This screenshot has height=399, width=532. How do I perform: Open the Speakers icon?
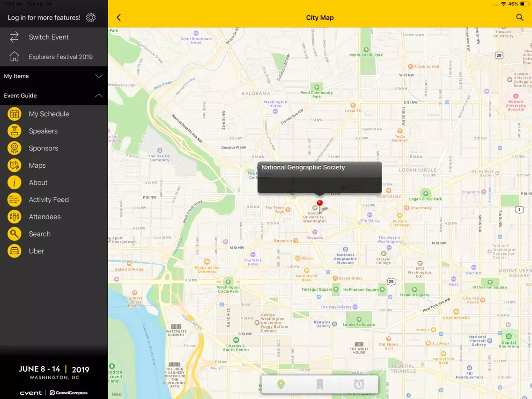(14, 131)
